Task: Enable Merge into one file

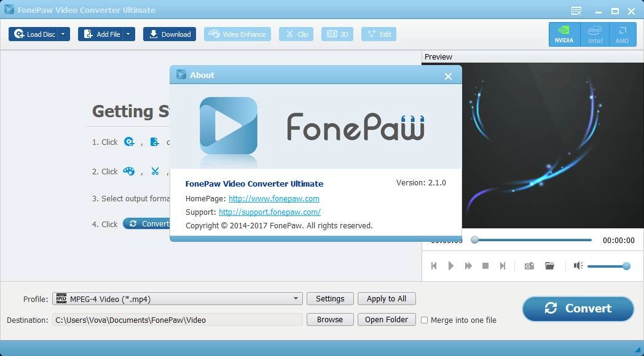Action: 425,320
